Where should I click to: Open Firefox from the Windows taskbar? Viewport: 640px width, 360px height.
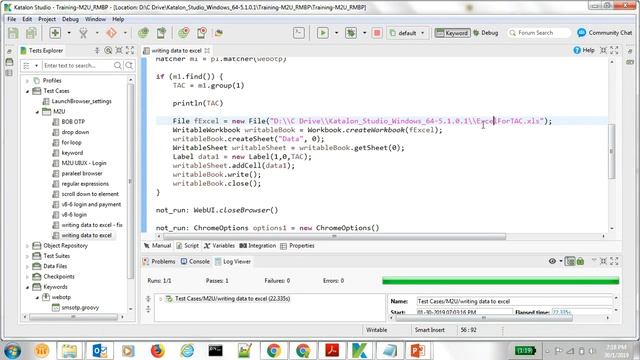coord(158,351)
